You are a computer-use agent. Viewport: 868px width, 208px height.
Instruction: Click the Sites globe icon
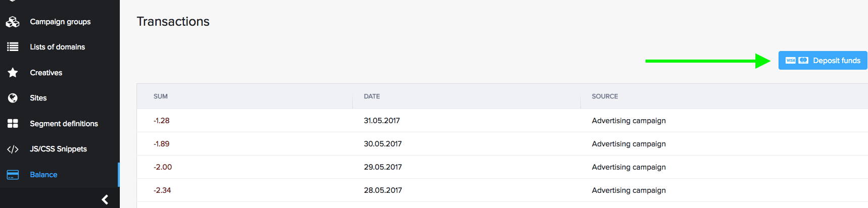13,98
